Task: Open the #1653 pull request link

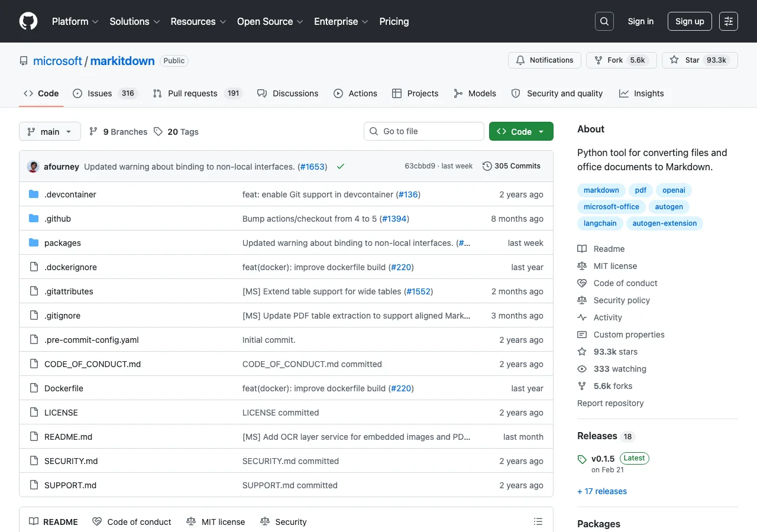Action: [313, 167]
